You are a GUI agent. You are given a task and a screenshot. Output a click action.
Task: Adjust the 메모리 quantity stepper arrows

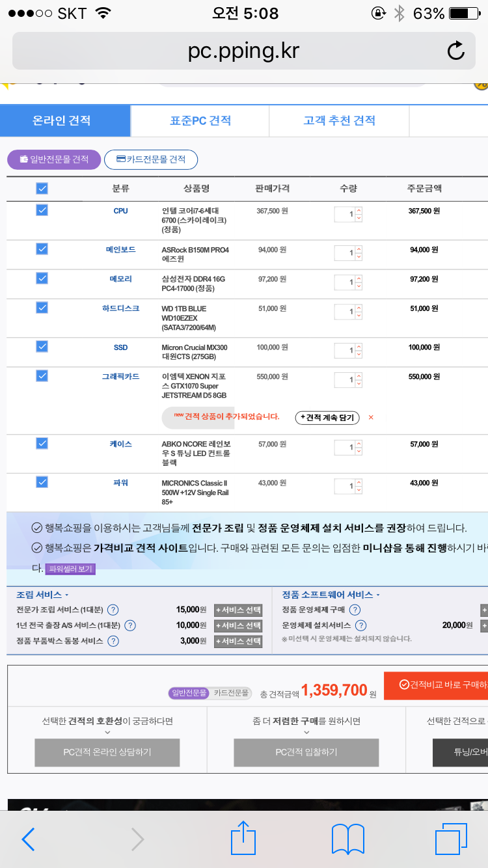[359, 282]
